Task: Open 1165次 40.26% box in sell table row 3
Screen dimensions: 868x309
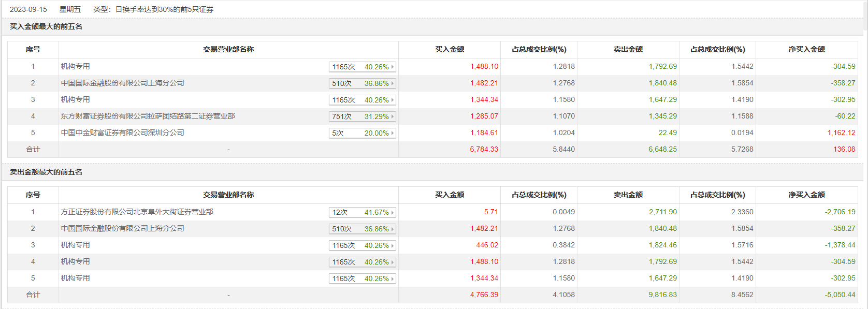Action: click(x=362, y=245)
